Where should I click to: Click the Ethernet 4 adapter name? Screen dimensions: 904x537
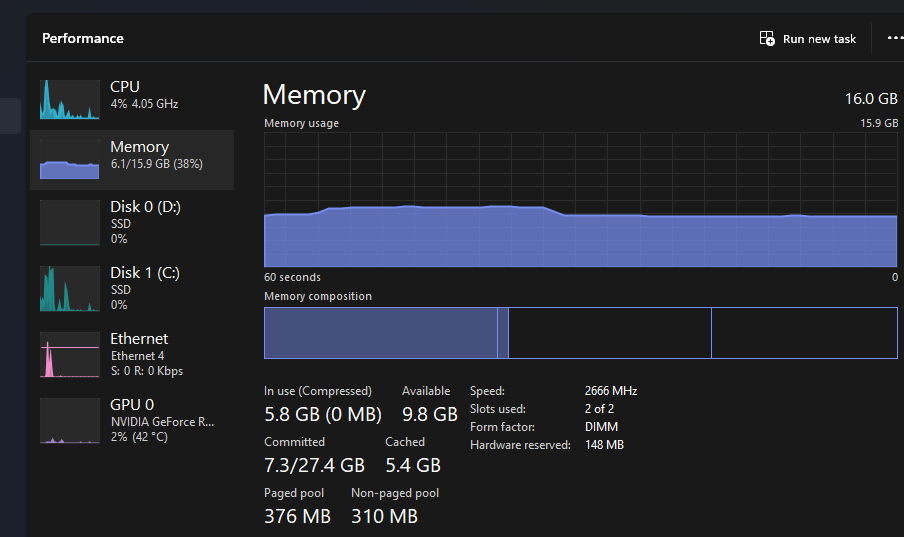click(x=137, y=356)
